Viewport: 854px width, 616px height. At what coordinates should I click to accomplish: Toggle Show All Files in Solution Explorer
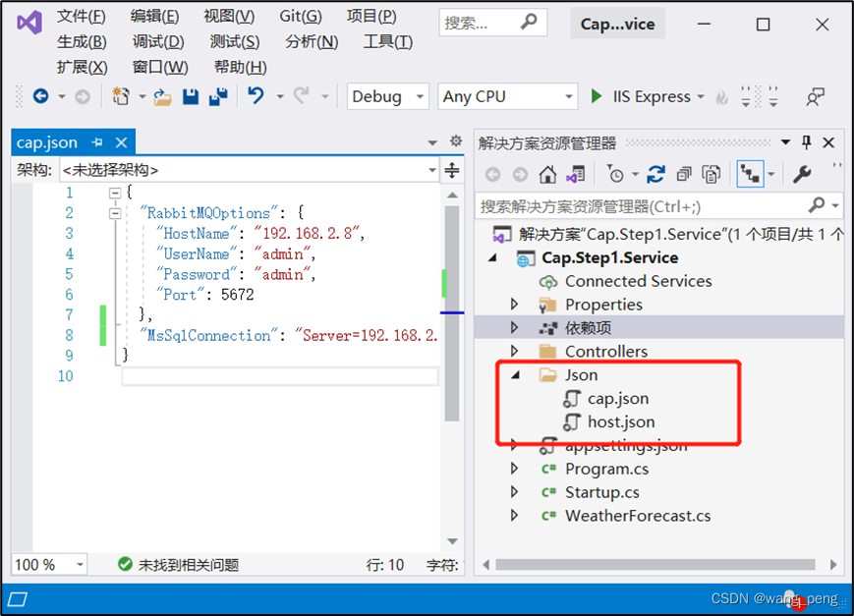pyautogui.click(x=713, y=173)
